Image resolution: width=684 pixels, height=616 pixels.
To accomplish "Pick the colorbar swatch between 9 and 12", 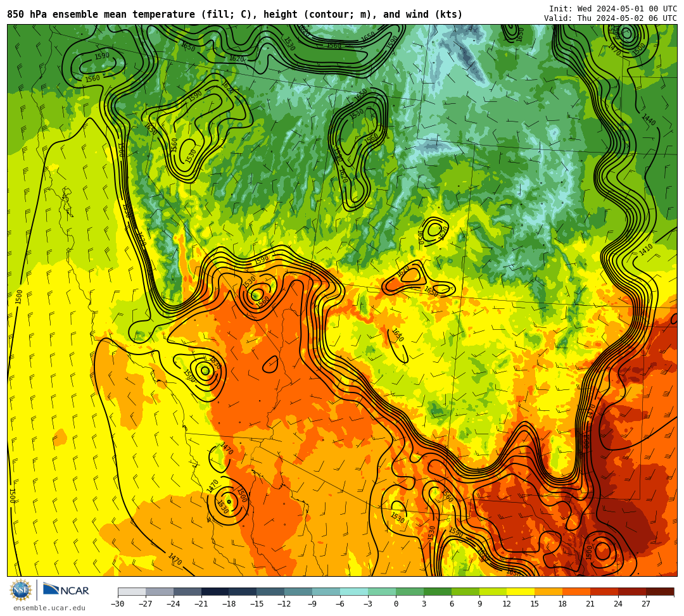I will point(493,591).
